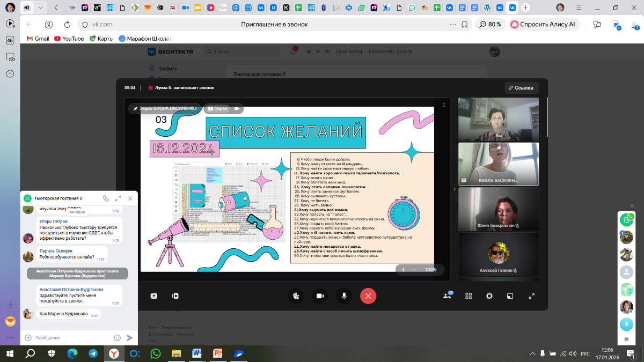Select the Экран view tab
The image size is (644, 362).
[x=218, y=108]
